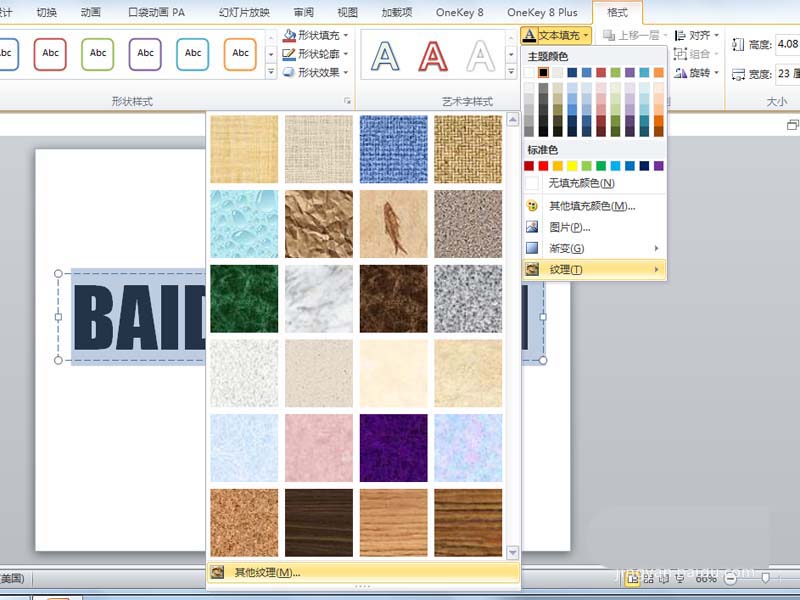Screen dimensions: 800x600
Task: Apply the red WordArt A style
Action: tap(433, 56)
